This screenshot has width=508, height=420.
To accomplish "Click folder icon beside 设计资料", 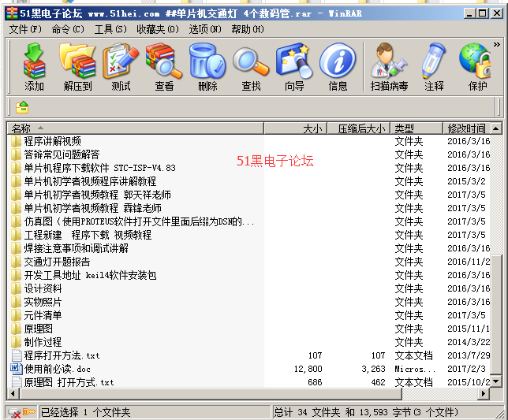I will [16, 288].
